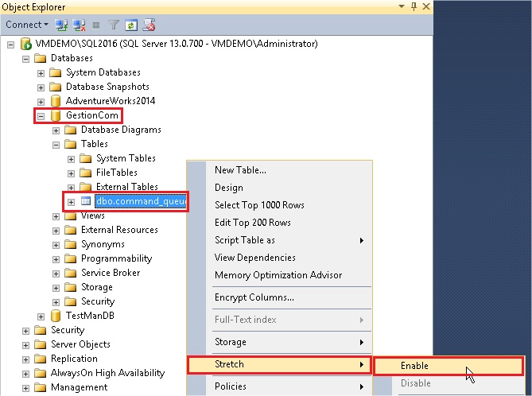The height and width of the screenshot is (396, 532).
Task: Click AdventureWorks2014 database cylinder icon
Action: click(56, 101)
